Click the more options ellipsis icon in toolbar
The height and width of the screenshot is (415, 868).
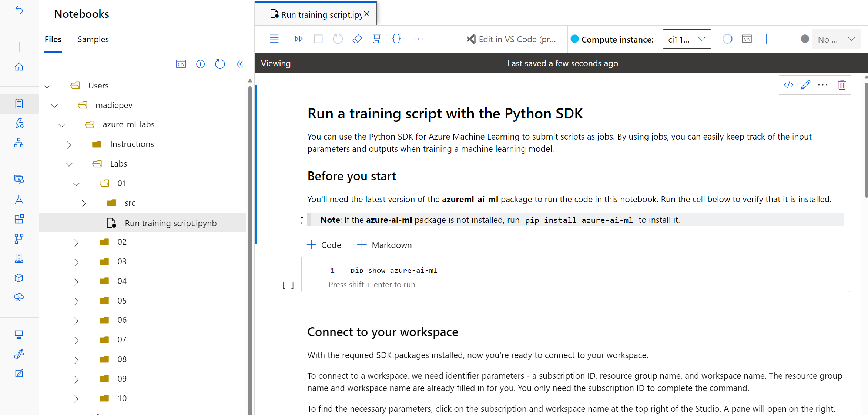419,39
